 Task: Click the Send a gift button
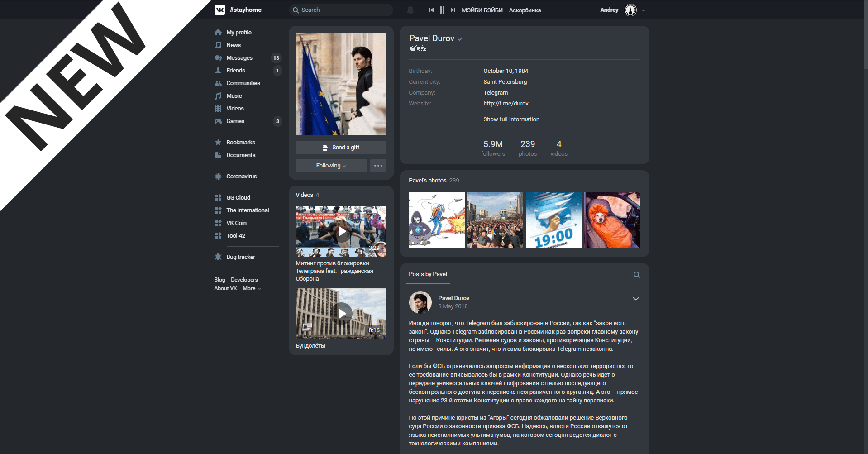click(341, 147)
